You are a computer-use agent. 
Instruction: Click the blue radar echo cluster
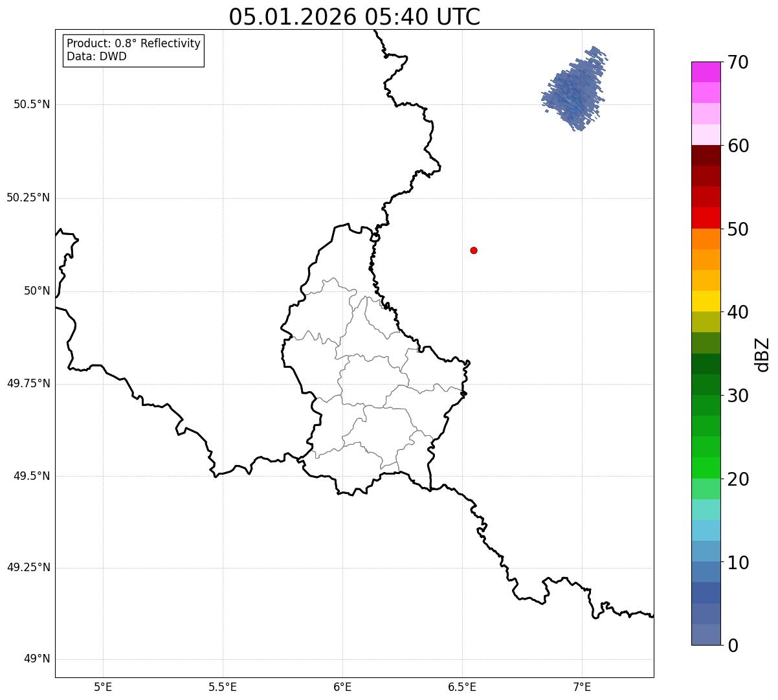(575, 89)
